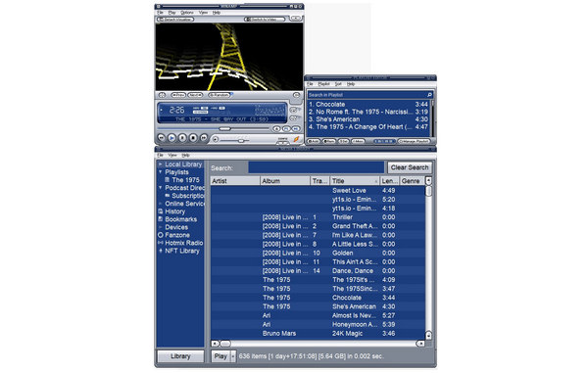Select The 1975 playlist in sidebar

click(x=185, y=180)
